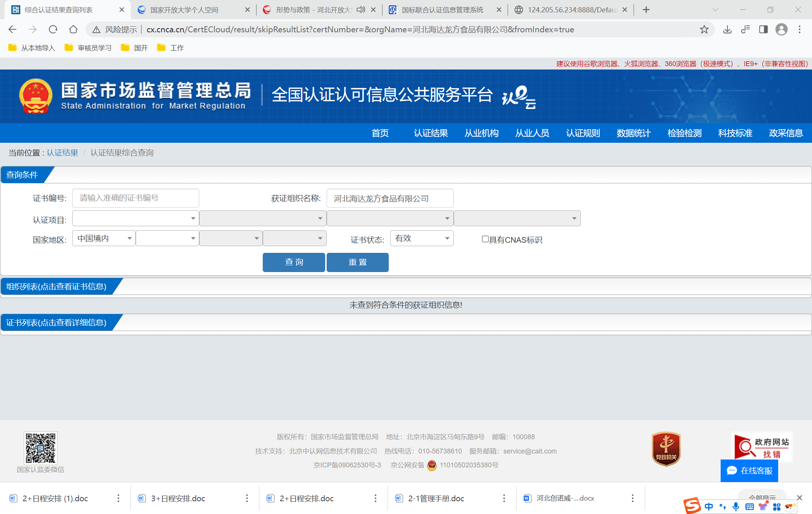Click the 证书编号 input field
This screenshot has height=514, width=812.
[135, 198]
